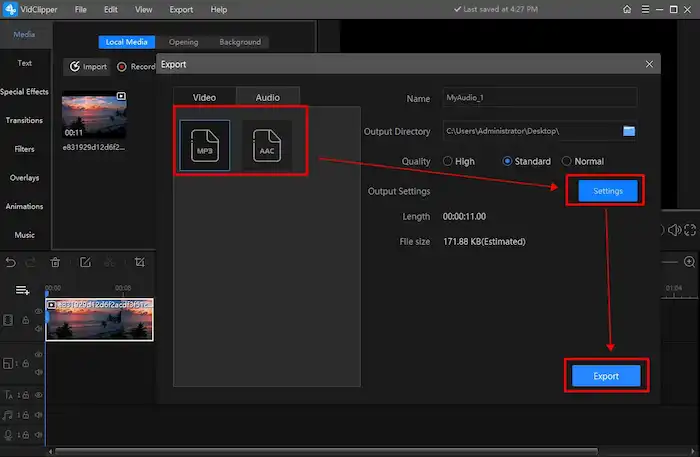The width and height of the screenshot is (700, 457).
Task: Select the sunset clip on the timeline
Action: pyautogui.click(x=100, y=320)
